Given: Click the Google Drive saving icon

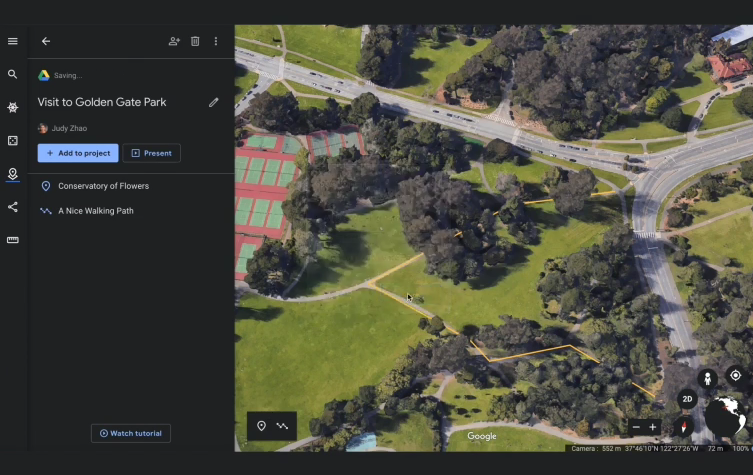Looking at the screenshot, I should (44, 75).
